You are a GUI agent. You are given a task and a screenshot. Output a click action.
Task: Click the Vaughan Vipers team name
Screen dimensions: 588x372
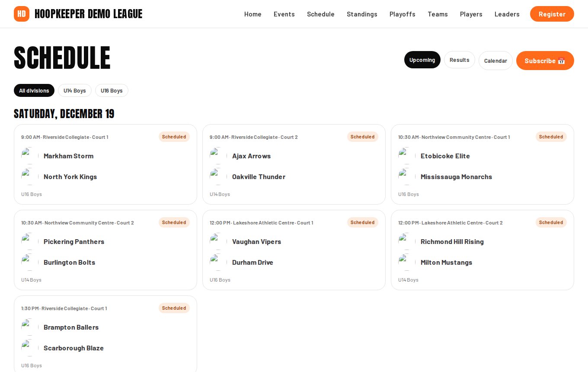pos(256,241)
